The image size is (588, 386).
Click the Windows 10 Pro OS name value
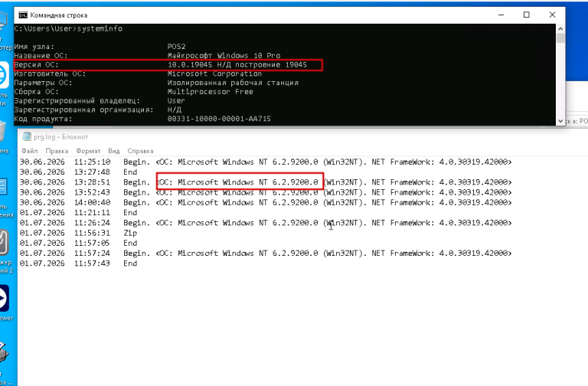pyautogui.click(x=224, y=55)
